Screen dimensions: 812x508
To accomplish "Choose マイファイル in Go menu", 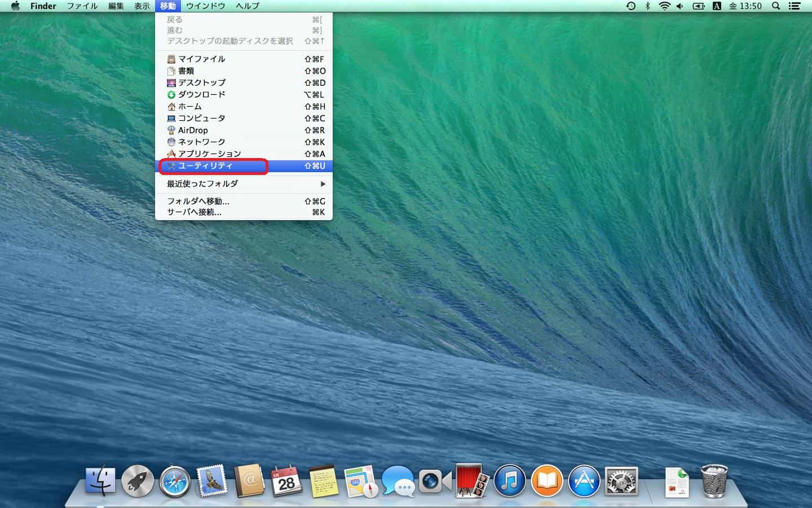I will [x=244, y=59].
